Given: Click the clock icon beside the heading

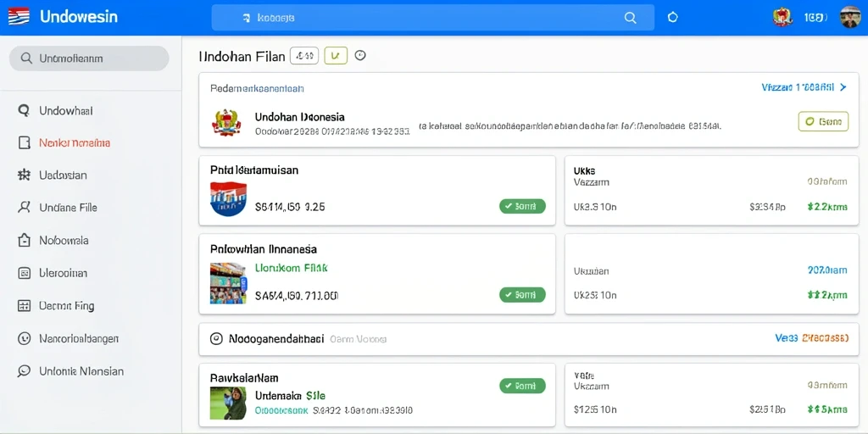Looking at the screenshot, I should click(x=360, y=55).
